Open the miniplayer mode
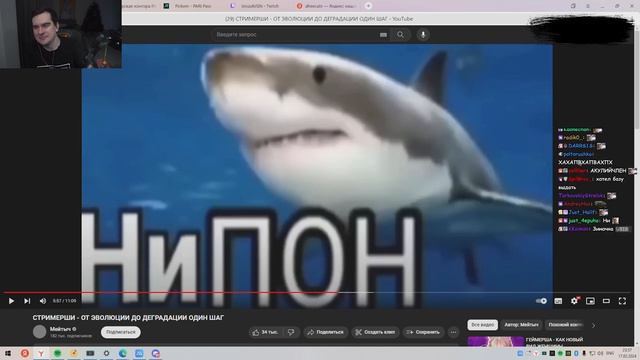The height and width of the screenshot is (360, 640). pos(590,301)
